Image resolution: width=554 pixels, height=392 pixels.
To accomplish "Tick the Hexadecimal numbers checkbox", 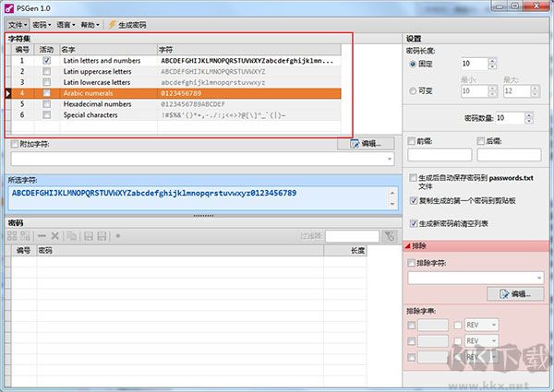I will point(46,104).
